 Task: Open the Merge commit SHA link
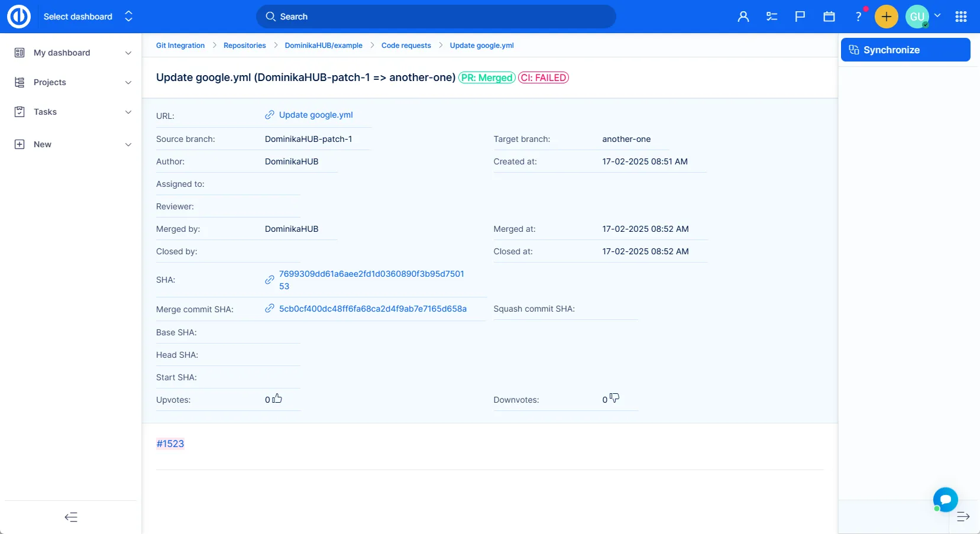(373, 309)
